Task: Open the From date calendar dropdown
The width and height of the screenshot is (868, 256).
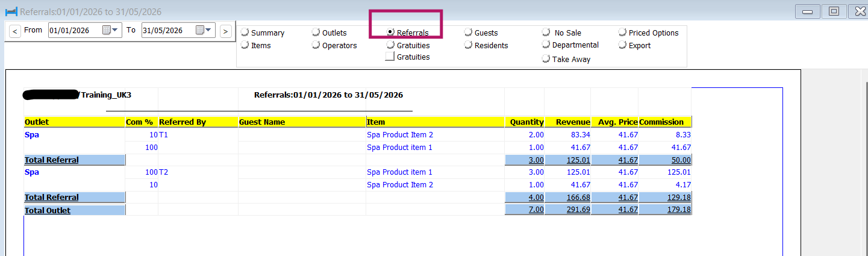Action: (110, 30)
